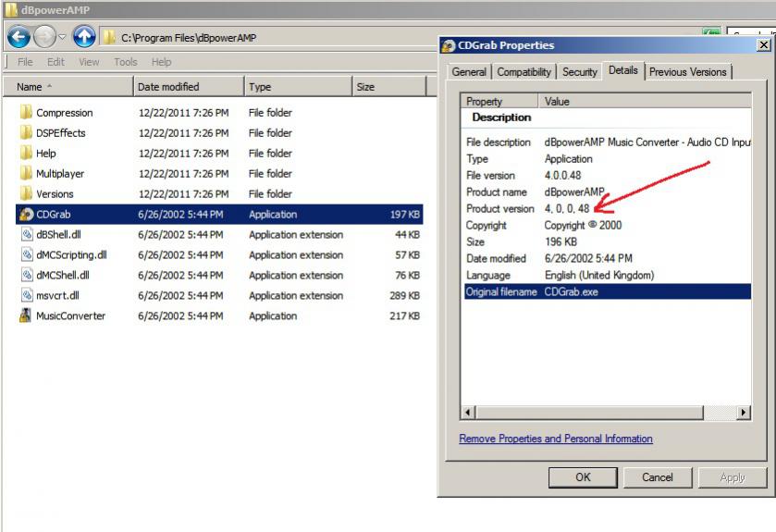Viewport: 776px width, 532px height.
Task: Open the Security tab
Action: pos(580,72)
